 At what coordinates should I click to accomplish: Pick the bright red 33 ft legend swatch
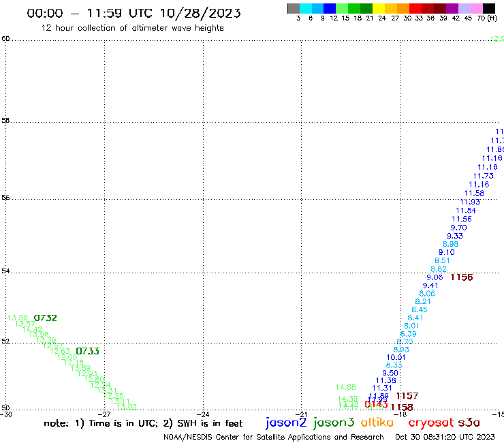[415, 8]
